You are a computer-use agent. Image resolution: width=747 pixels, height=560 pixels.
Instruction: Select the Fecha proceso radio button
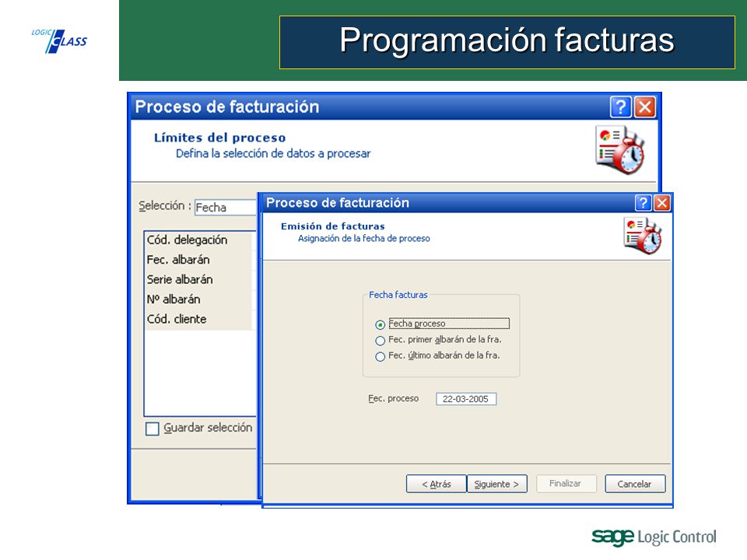click(x=380, y=325)
